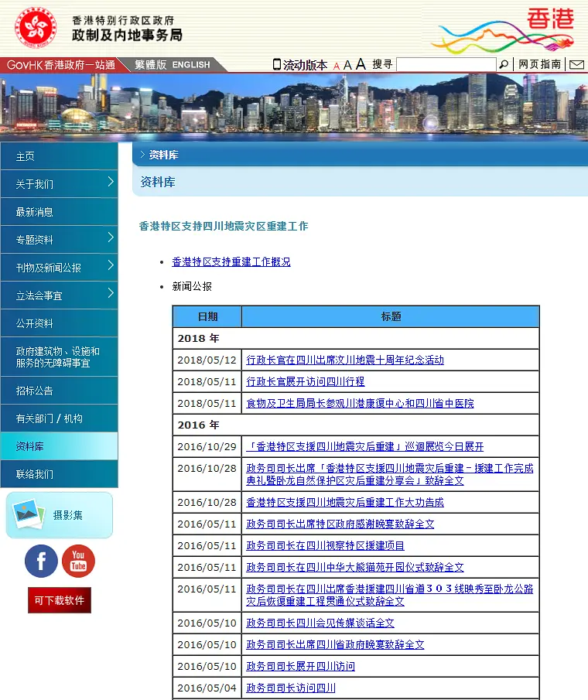Switch to the 繁體版 language version

[x=150, y=65]
